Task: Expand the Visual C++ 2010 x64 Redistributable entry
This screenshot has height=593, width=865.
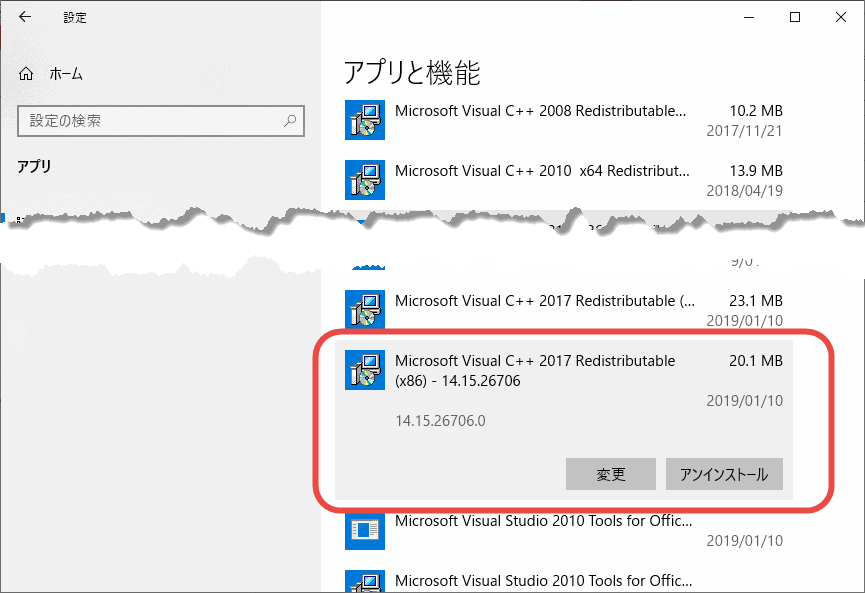Action: pyautogui.click(x=564, y=180)
